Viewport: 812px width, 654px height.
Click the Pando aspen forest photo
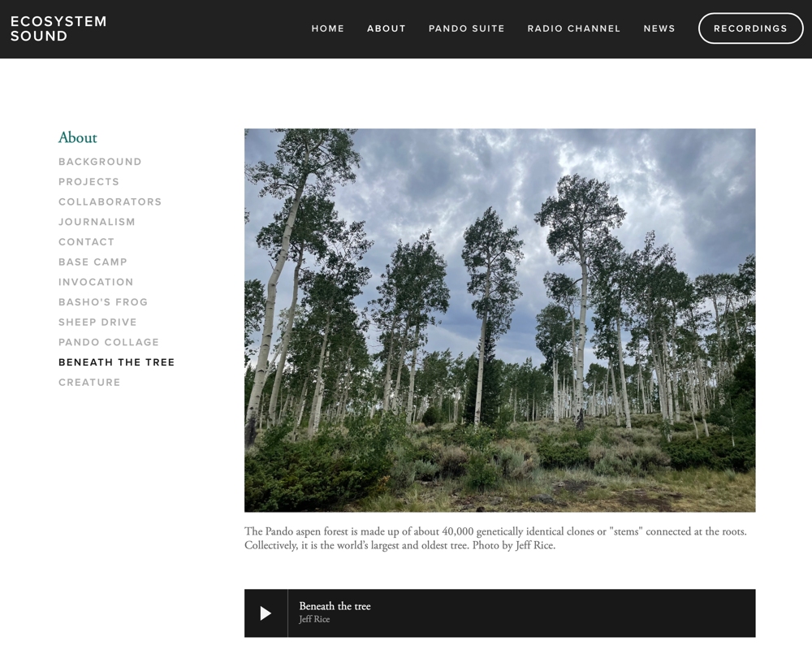pos(499,320)
